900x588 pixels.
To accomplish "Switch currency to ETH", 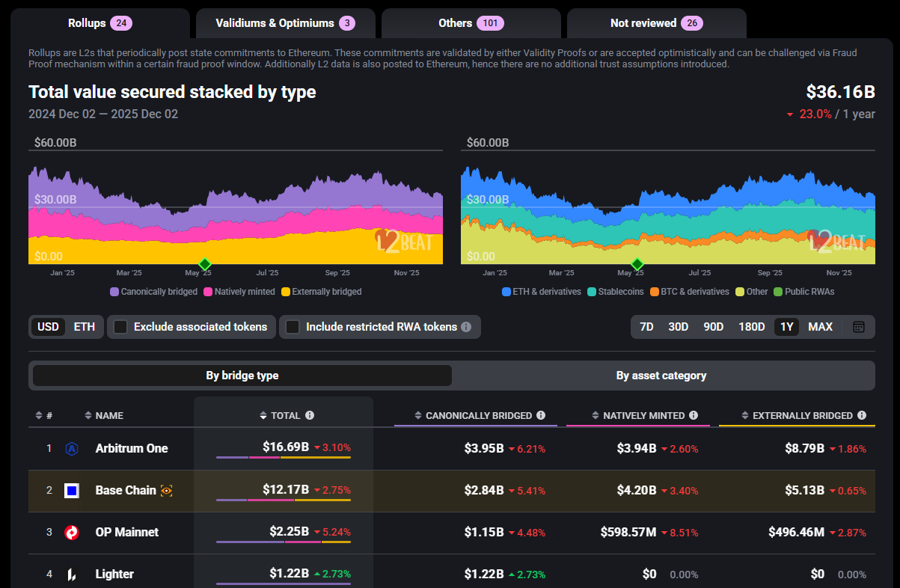I will [x=84, y=326].
